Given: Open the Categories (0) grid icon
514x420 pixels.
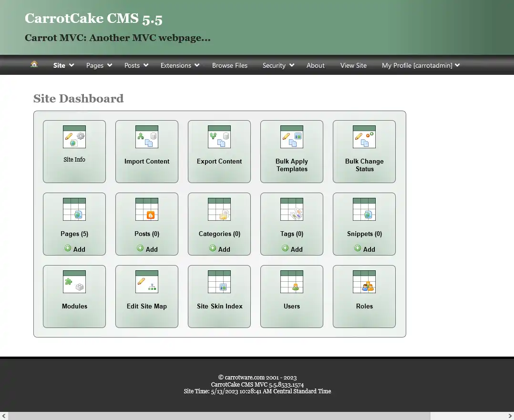Looking at the screenshot, I should [x=219, y=209].
